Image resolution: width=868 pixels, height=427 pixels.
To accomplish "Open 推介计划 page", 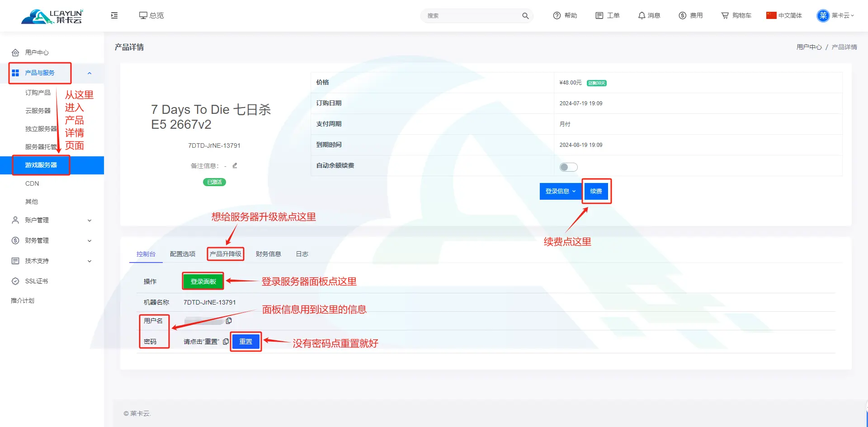I will (x=23, y=300).
